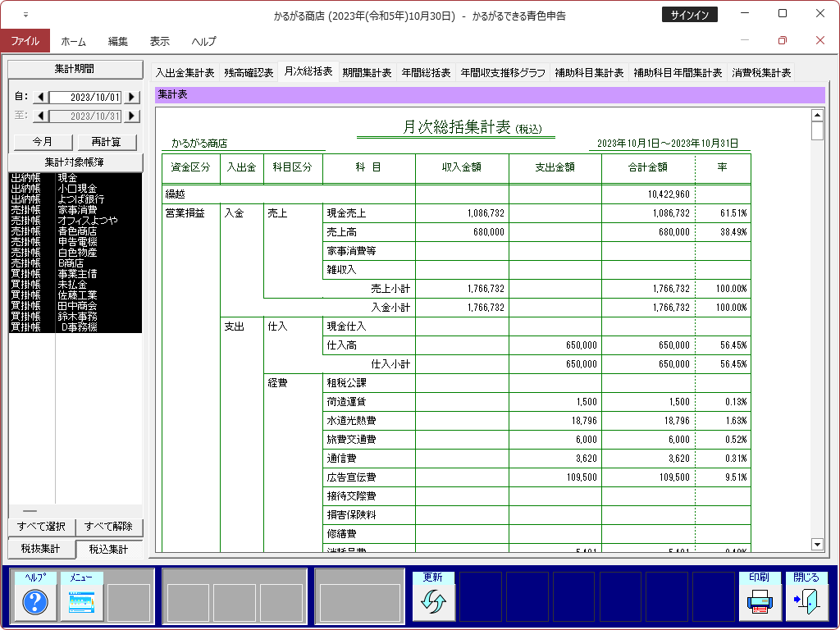Image resolution: width=840 pixels, height=630 pixels.
Task: Click the 今月 button
Action: coord(43,142)
